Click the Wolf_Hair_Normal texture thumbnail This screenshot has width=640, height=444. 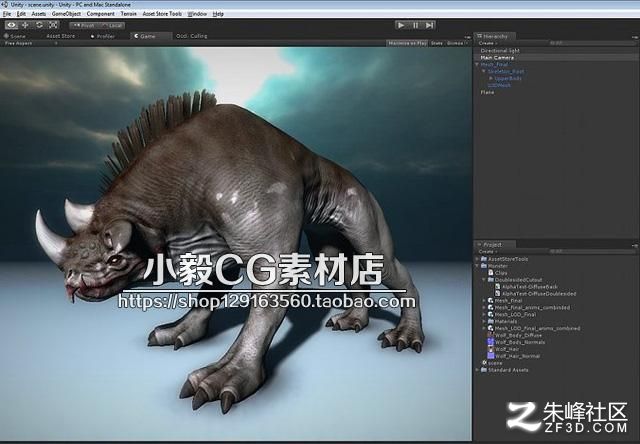click(x=491, y=356)
